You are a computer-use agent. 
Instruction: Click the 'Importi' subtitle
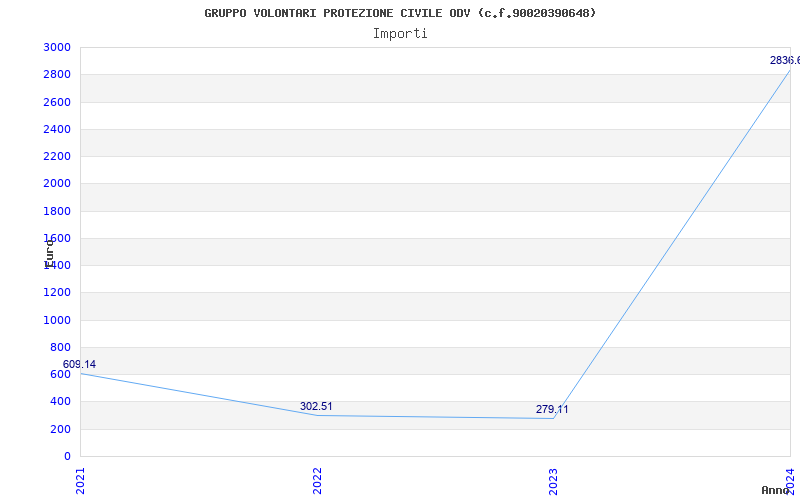[400, 34]
